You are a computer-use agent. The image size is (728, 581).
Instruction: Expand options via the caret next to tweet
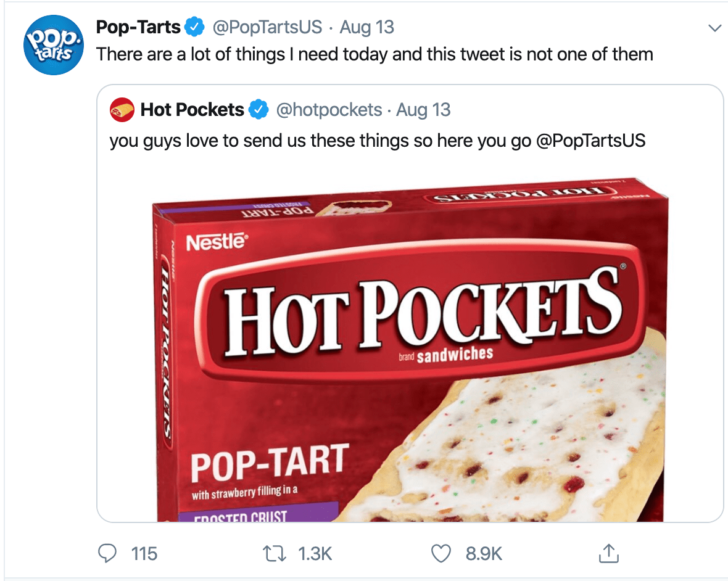point(714,27)
